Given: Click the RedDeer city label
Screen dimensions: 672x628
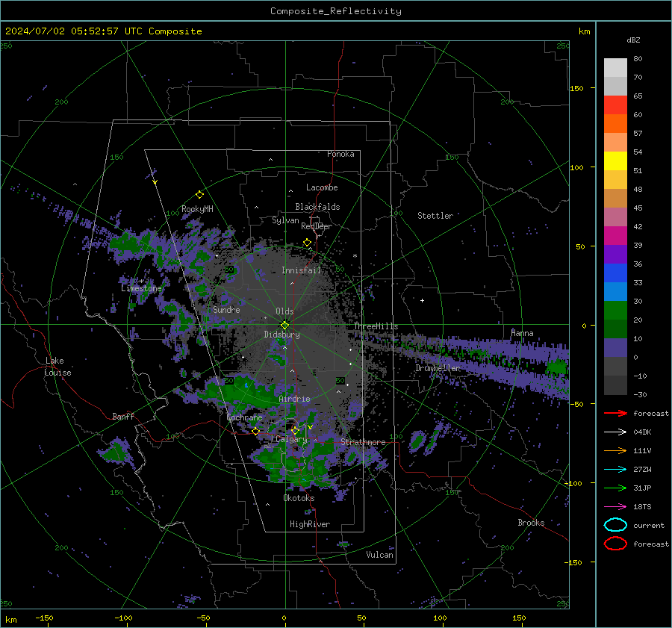Looking at the screenshot, I should pyautogui.click(x=317, y=226).
